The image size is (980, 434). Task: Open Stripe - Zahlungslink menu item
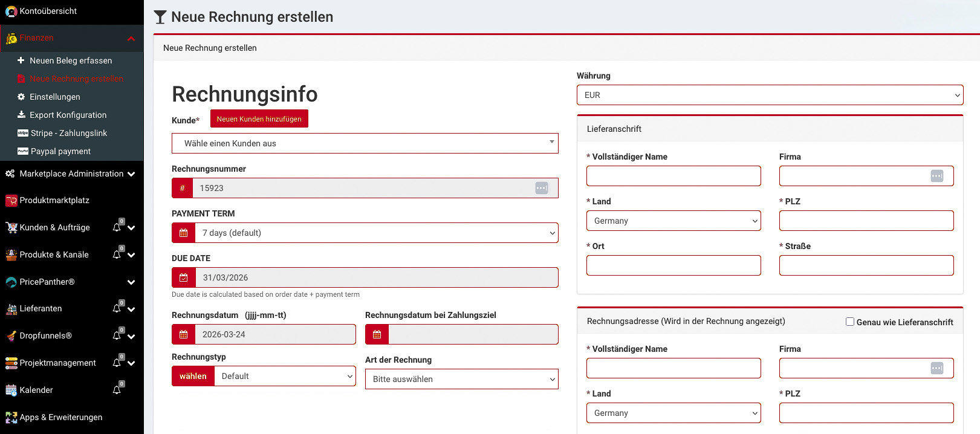click(x=69, y=133)
